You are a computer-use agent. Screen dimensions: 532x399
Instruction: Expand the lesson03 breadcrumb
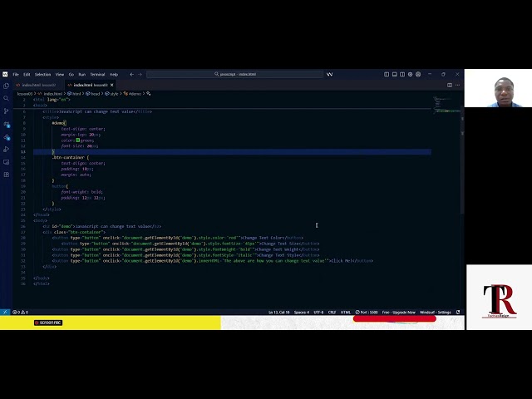pyautogui.click(x=24, y=94)
